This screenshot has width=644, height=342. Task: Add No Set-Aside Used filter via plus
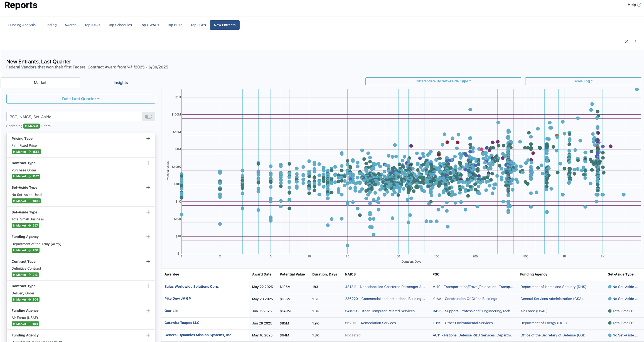point(148,188)
